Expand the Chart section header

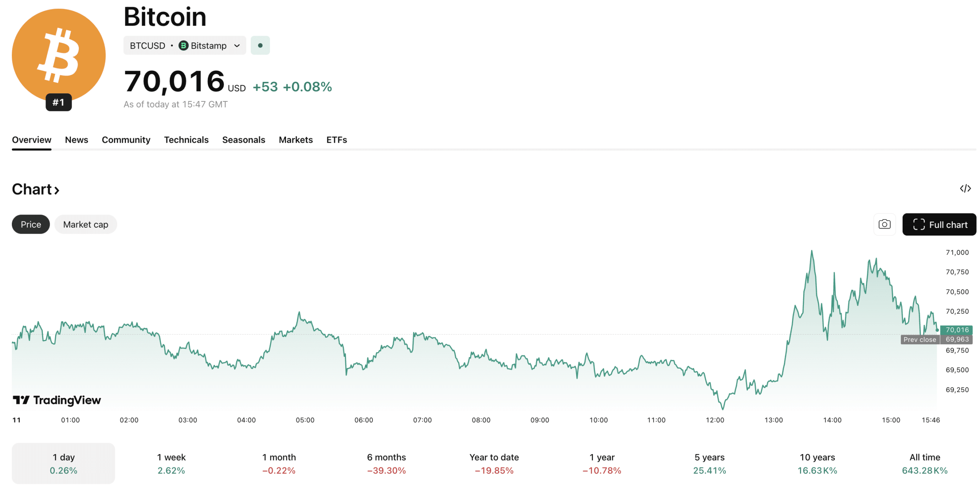pyautogui.click(x=36, y=189)
